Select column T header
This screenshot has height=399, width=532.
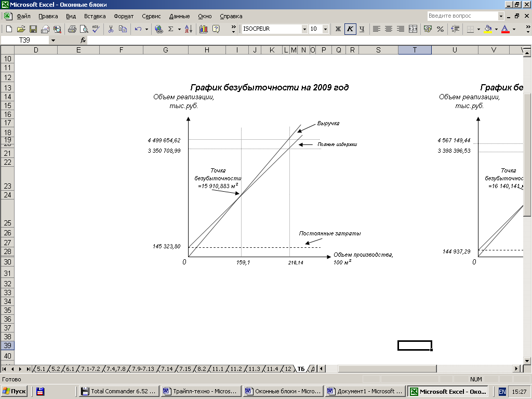pos(415,50)
